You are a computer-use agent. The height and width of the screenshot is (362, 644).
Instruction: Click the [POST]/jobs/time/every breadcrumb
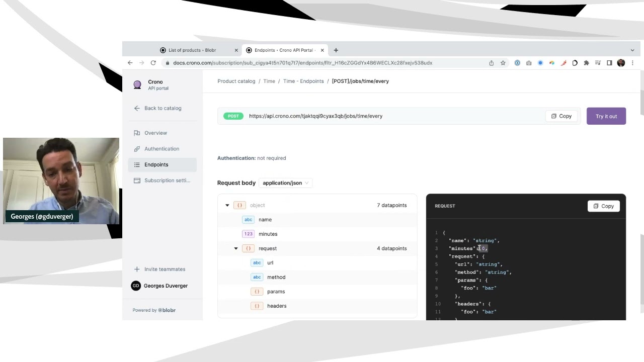click(360, 81)
